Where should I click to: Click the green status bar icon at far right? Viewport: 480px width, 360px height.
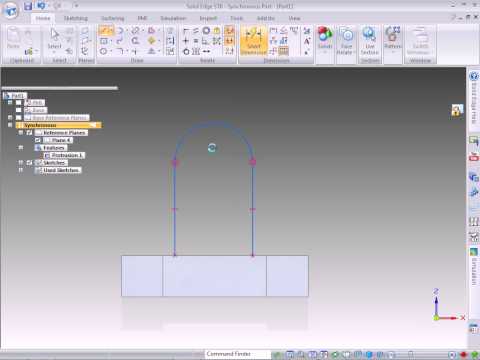click(x=475, y=355)
